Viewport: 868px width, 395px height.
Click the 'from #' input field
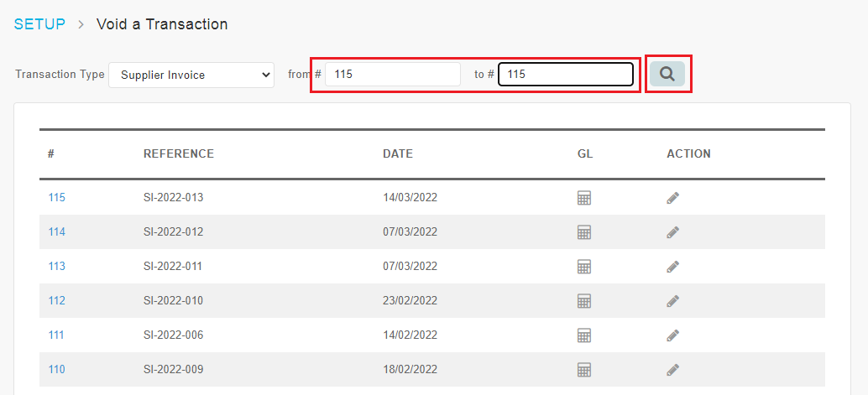pyautogui.click(x=393, y=74)
